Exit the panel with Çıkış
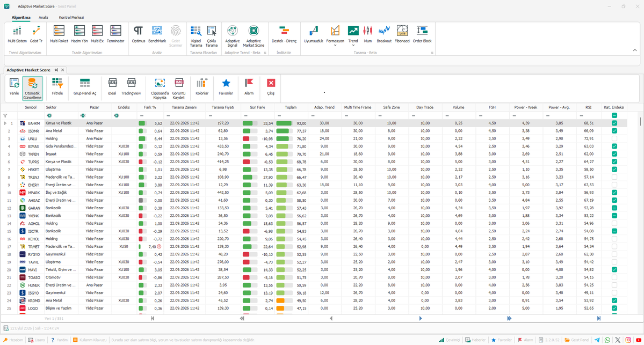The height and width of the screenshot is (345, 644). [271, 87]
